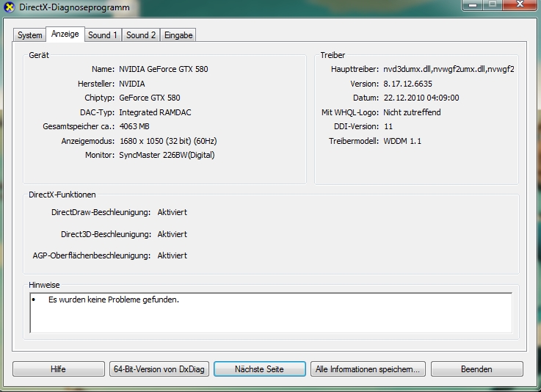Select device name NVIDIA GeForce GTX 580

click(164, 69)
